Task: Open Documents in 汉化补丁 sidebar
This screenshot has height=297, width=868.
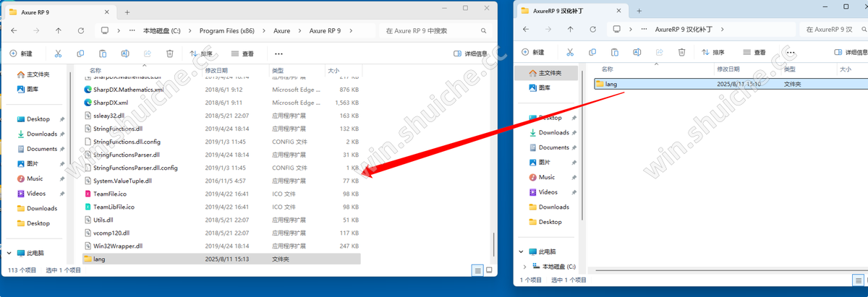Action: click(x=554, y=147)
